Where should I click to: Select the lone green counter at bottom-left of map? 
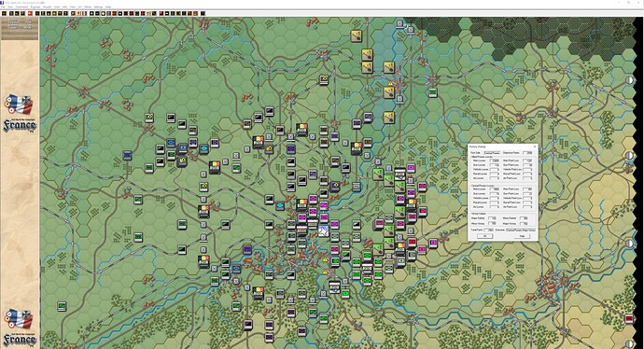(x=62, y=306)
